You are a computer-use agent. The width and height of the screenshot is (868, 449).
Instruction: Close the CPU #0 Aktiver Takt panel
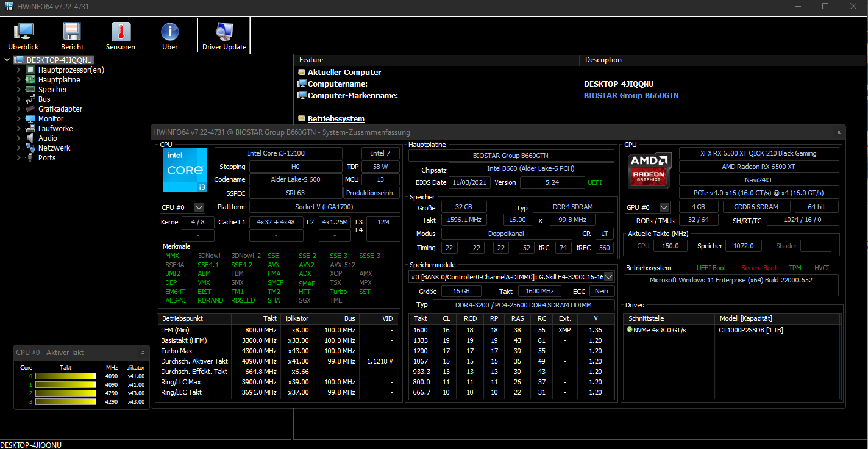tap(143, 352)
